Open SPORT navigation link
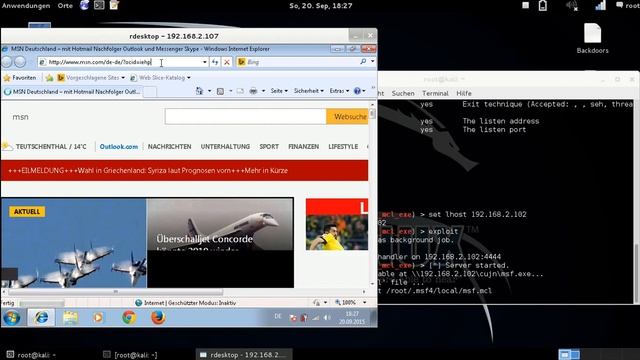640x360 pixels. (x=269, y=147)
